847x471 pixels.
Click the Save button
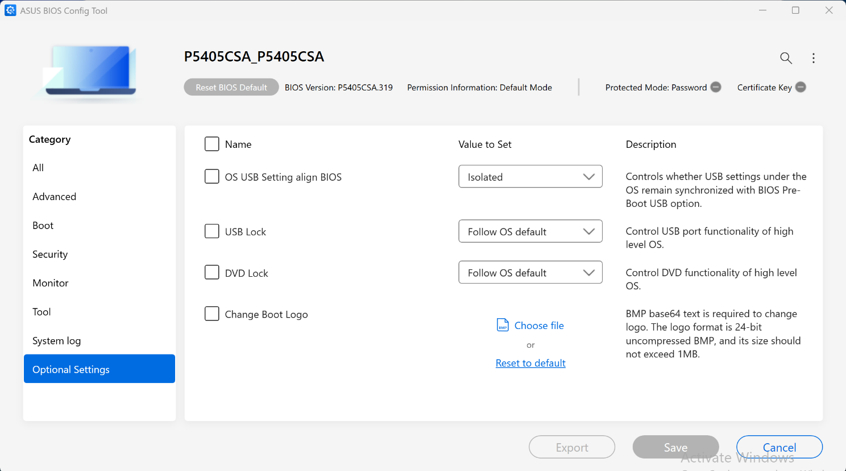click(x=675, y=447)
